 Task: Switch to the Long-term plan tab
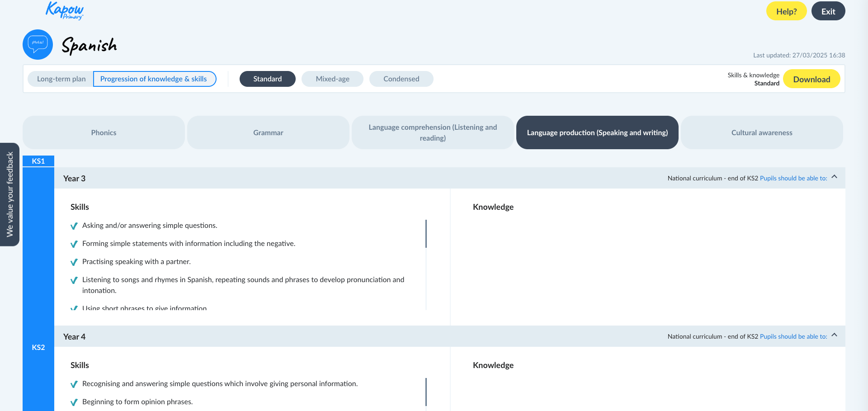(x=61, y=79)
